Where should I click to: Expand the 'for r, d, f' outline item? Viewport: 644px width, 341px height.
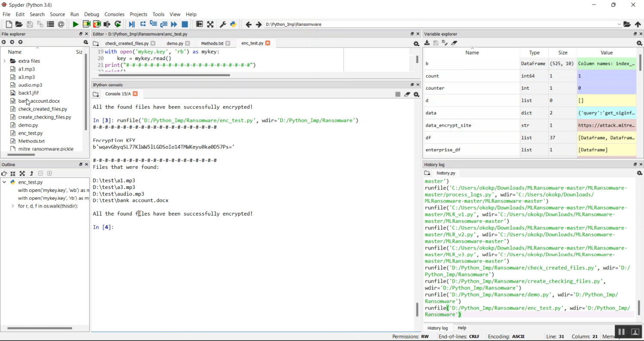point(13,206)
